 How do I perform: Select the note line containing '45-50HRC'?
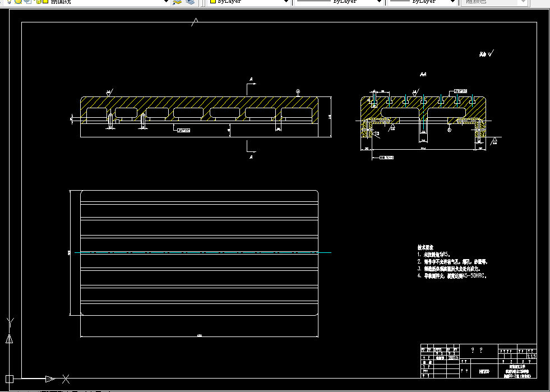click(x=452, y=276)
